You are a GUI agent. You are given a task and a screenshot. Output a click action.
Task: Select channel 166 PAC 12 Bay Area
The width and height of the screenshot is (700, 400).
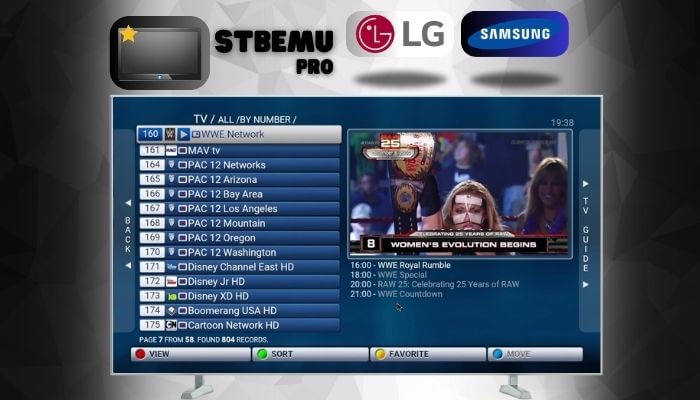click(240, 194)
